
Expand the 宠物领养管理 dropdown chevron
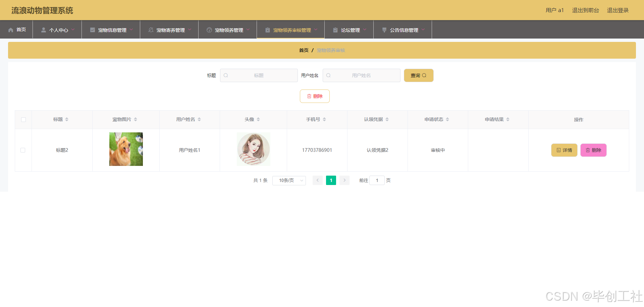pyautogui.click(x=249, y=29)
